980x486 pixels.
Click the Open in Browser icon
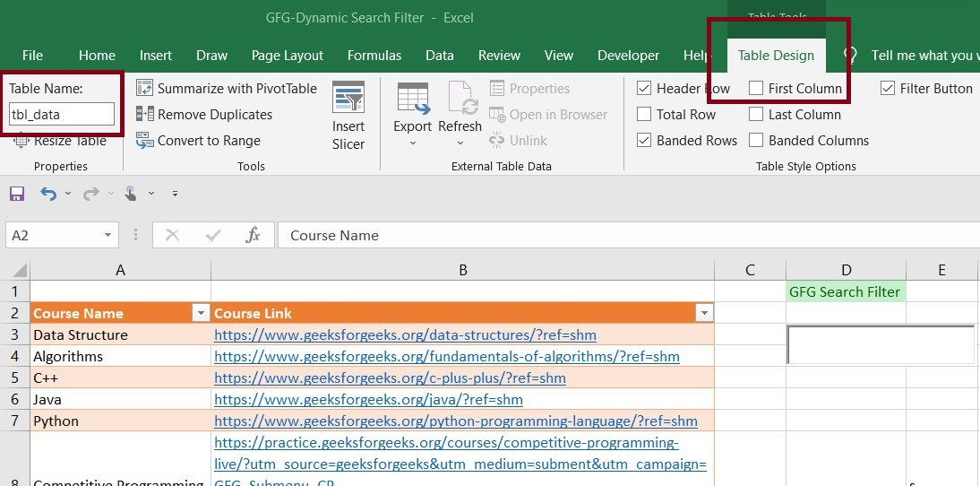tap(497, 115)
